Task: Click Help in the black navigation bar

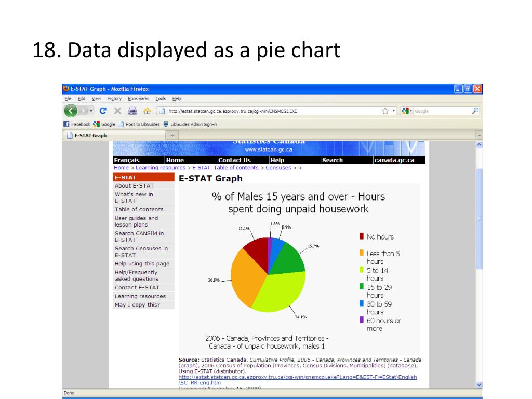Action: click(277, 160)
